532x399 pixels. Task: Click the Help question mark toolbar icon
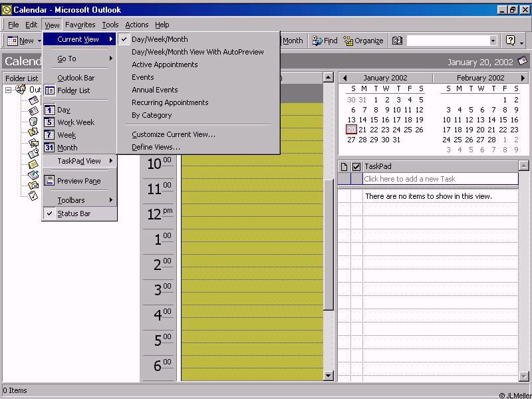[510, 41]
